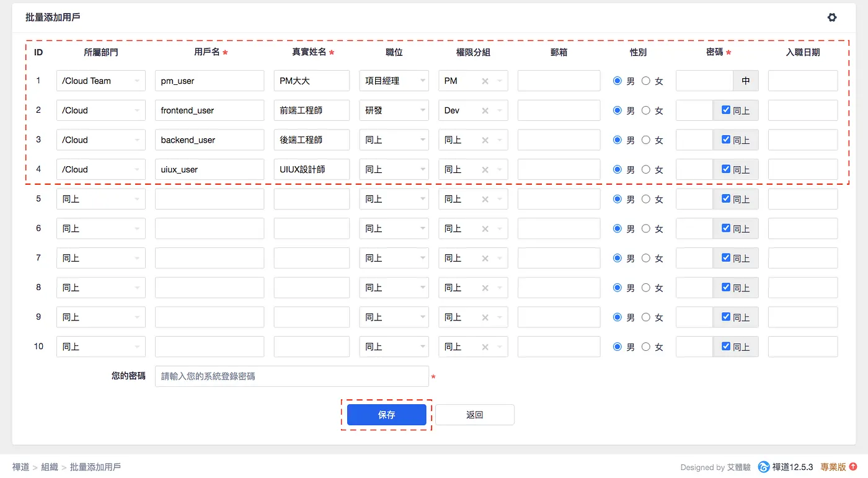
Task: Click the real name field with 前端工程師
Action: point(312,110)
